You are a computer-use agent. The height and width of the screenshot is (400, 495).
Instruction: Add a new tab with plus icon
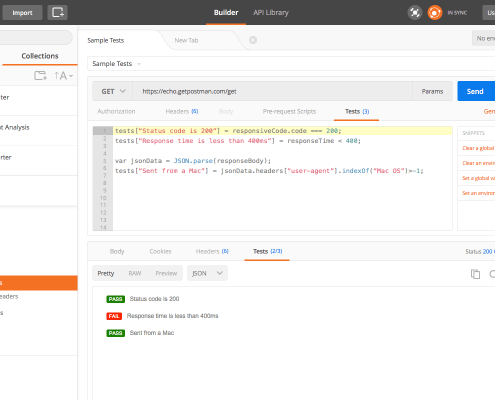pyautogui.click(x=253, y=40)
